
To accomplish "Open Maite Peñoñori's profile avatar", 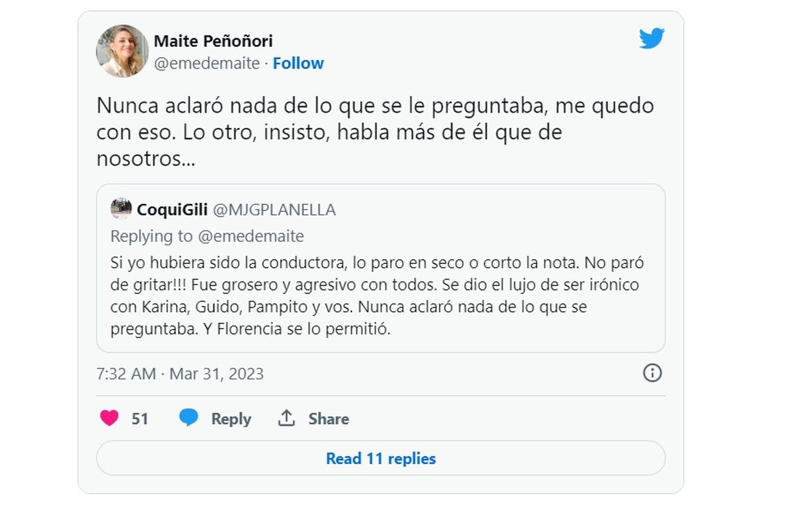I will [123, 51].
